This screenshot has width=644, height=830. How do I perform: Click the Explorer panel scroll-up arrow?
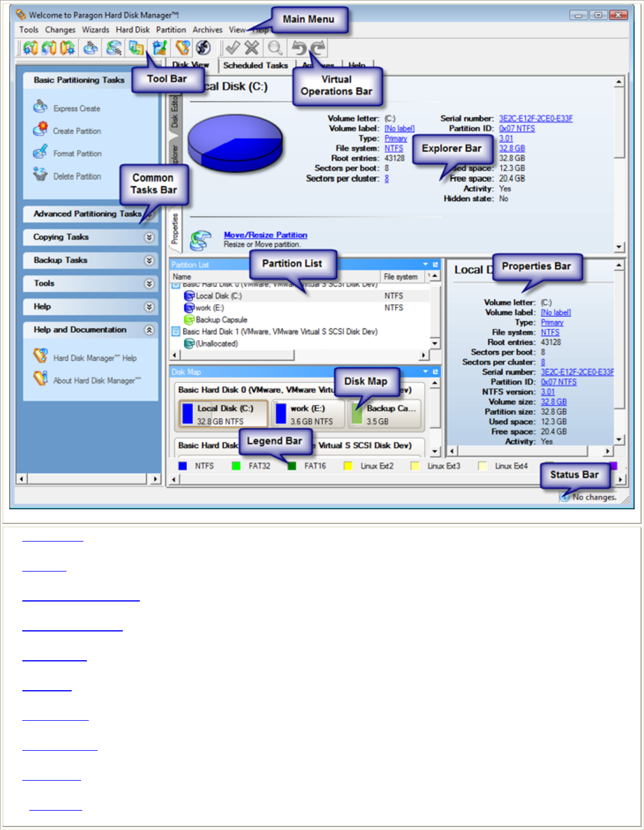click(619, 82)
